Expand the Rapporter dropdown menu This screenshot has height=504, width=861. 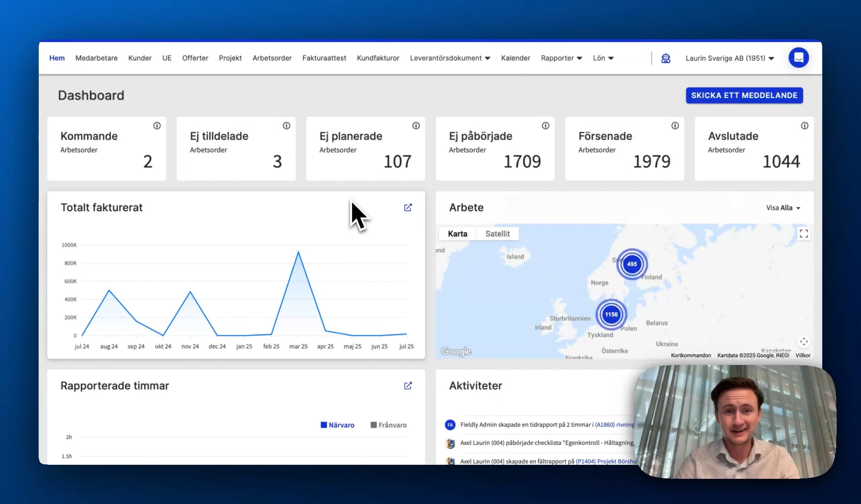click(x=561, y=58)
